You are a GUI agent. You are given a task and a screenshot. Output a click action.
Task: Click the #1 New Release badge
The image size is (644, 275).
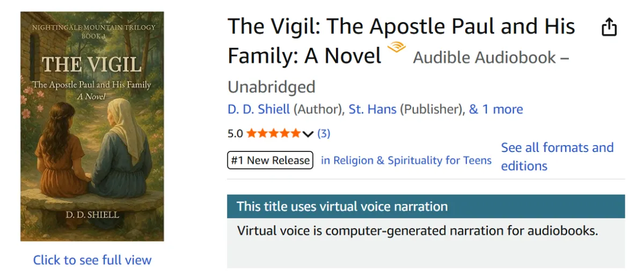point(270,160)
